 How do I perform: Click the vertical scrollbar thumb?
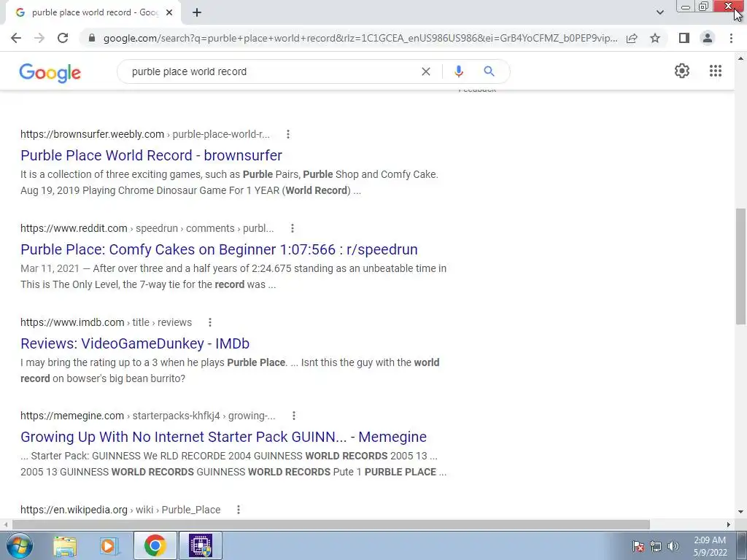click(740, 266)
